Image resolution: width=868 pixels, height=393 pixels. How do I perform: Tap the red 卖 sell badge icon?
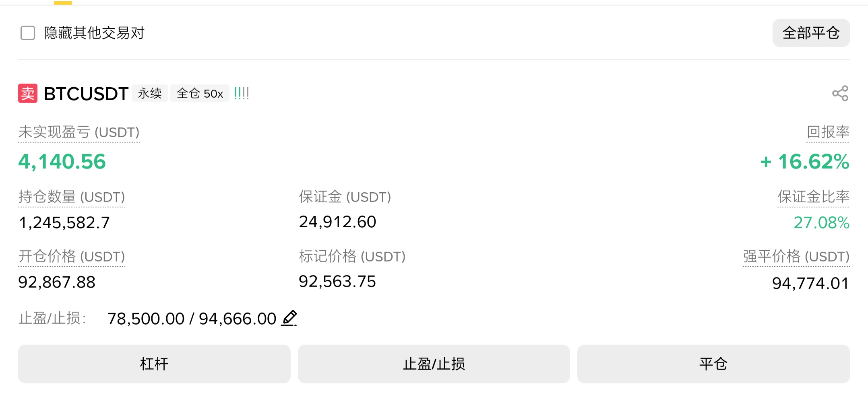28,93
